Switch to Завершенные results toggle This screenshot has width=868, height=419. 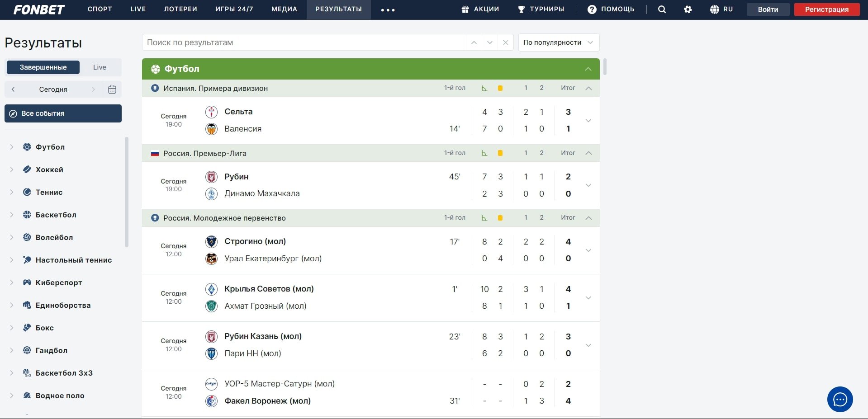[43, 67]
